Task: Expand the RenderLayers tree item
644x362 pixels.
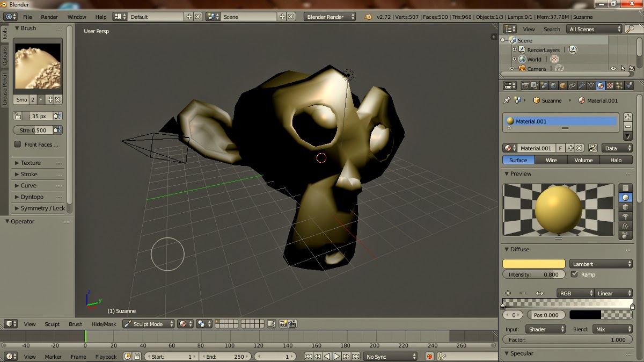Action: click(514, 49)
